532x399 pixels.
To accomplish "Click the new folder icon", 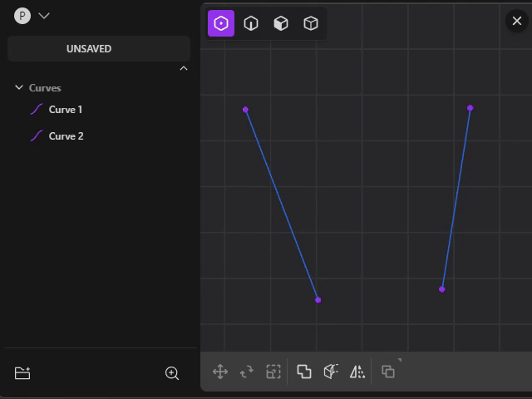I will pyautogui.click(x=22, y=373).
